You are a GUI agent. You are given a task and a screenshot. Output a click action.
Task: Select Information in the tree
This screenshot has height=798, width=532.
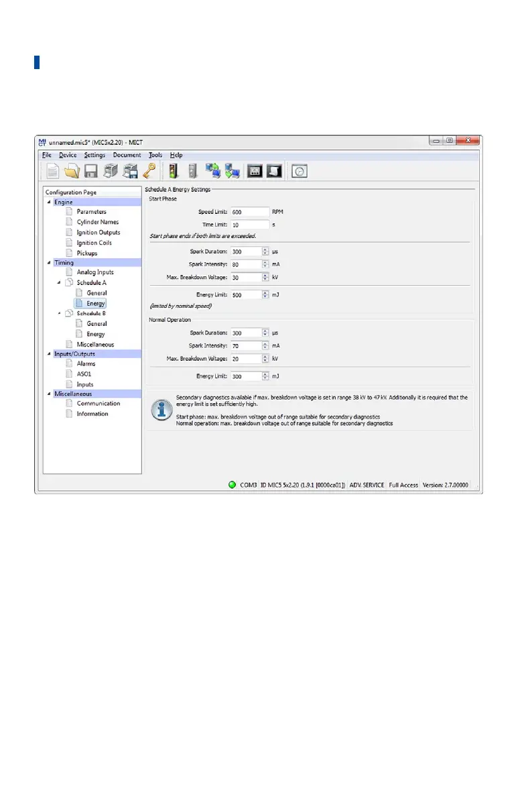92,414
